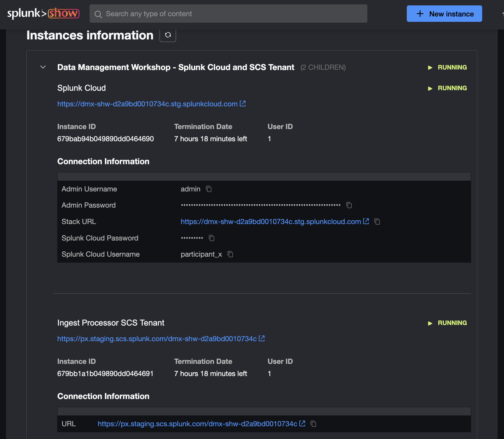Image resolution: width=504 pixels, height=439 pixels.
Task: Copy the Stack URL
Action: pyautogui.click(x=377, y=222)
